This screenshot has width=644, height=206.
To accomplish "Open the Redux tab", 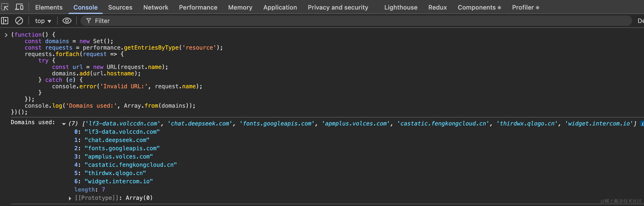I will click(437, 7).
